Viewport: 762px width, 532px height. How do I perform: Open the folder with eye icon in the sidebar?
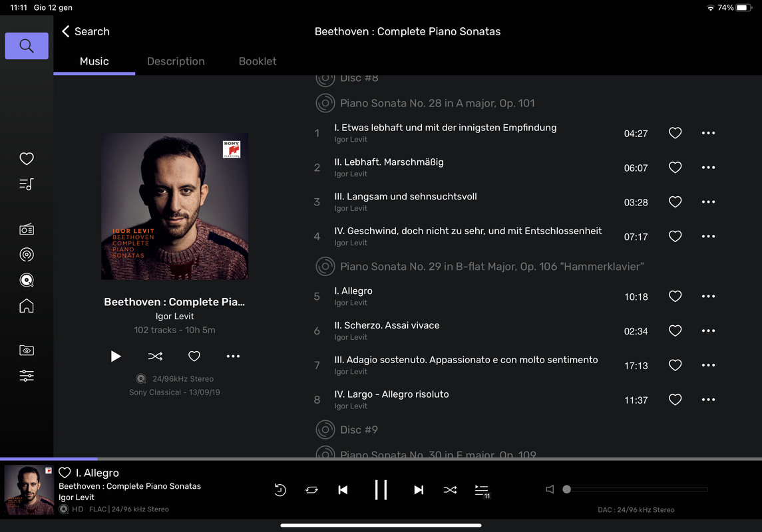(x=27, y=350)
